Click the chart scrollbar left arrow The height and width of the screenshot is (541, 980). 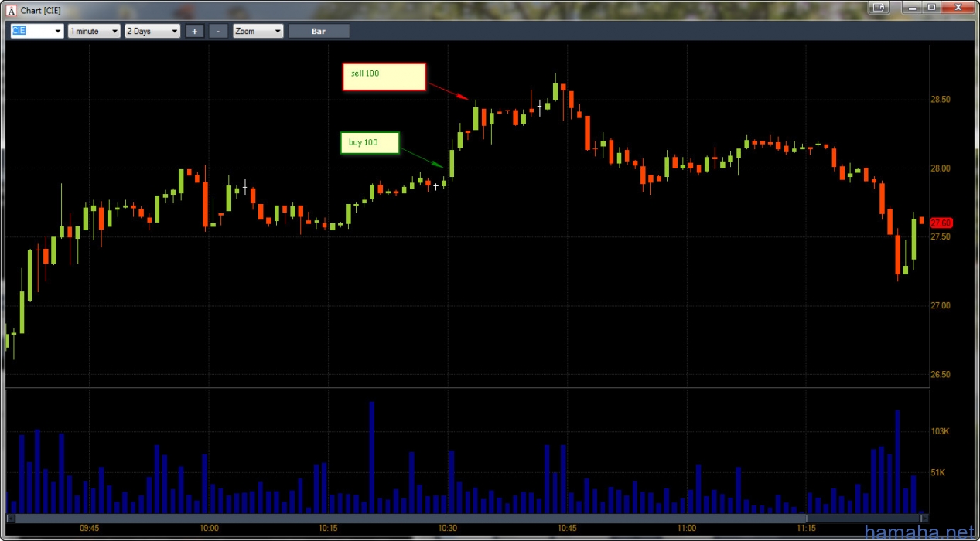11,518
